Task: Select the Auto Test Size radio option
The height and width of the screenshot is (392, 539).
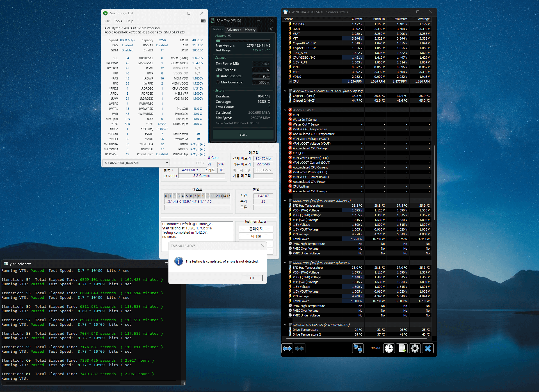Action: click(x=218, y=76)
